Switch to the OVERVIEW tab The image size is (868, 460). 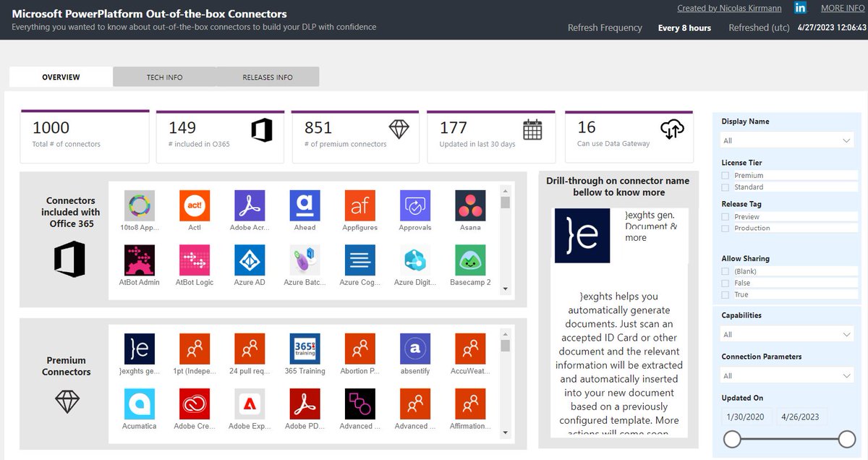coord(61,77)
